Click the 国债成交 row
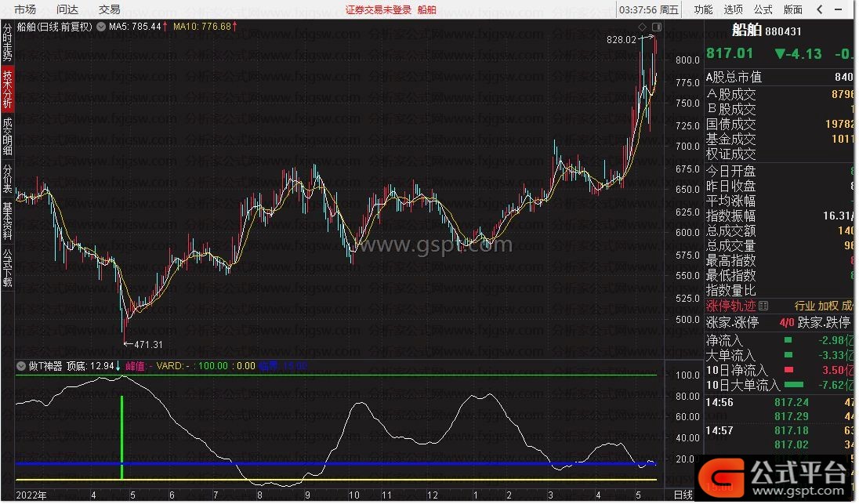The width and height of the screenshot is (859, 504). point(780,125)
